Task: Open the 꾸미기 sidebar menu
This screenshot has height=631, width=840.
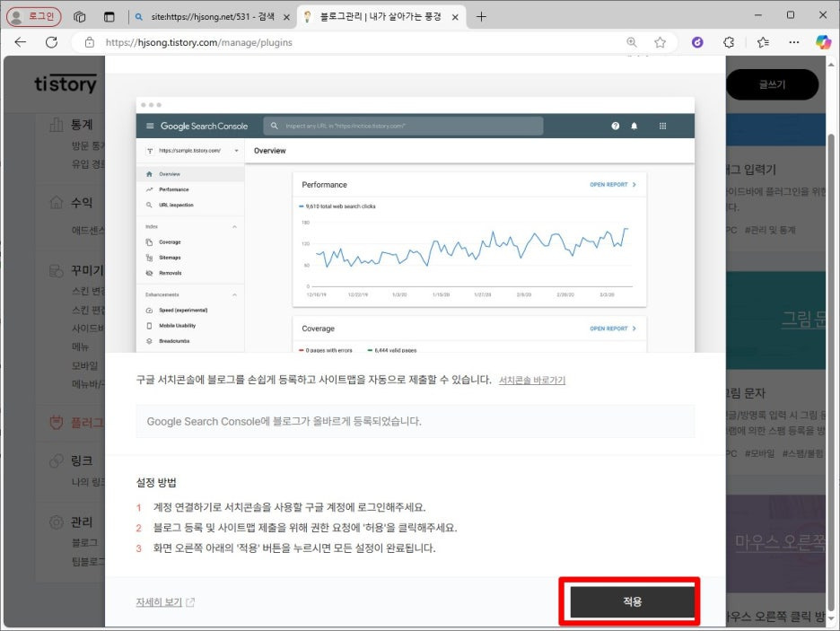Action: pyautogui.click(x=87, y=270)
